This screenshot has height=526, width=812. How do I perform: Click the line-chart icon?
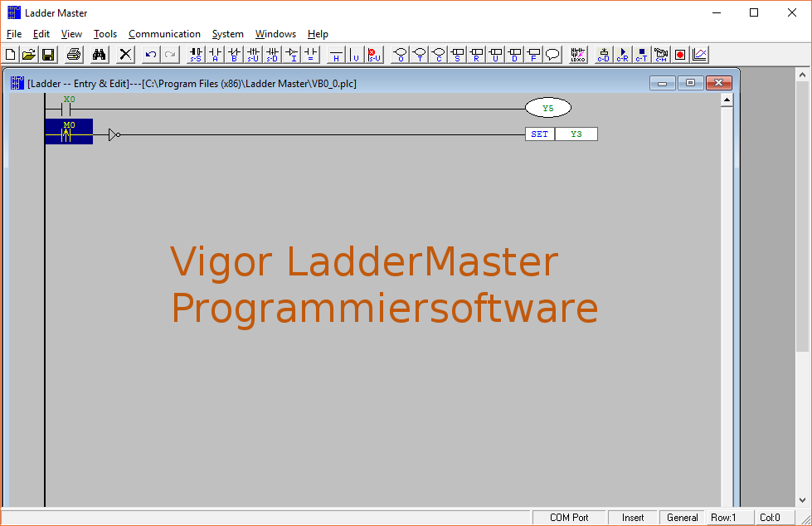pyautogui.click(x=700, y=55)
